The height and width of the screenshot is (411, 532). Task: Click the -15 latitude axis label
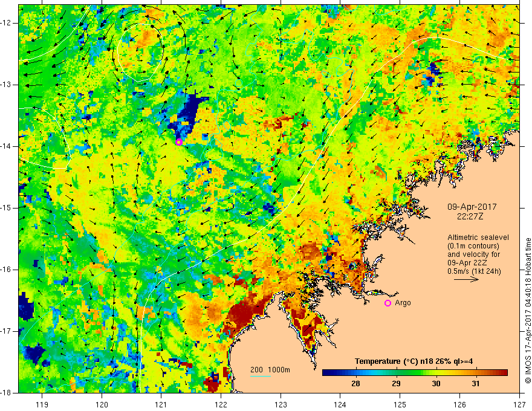[x=7, y=208]
